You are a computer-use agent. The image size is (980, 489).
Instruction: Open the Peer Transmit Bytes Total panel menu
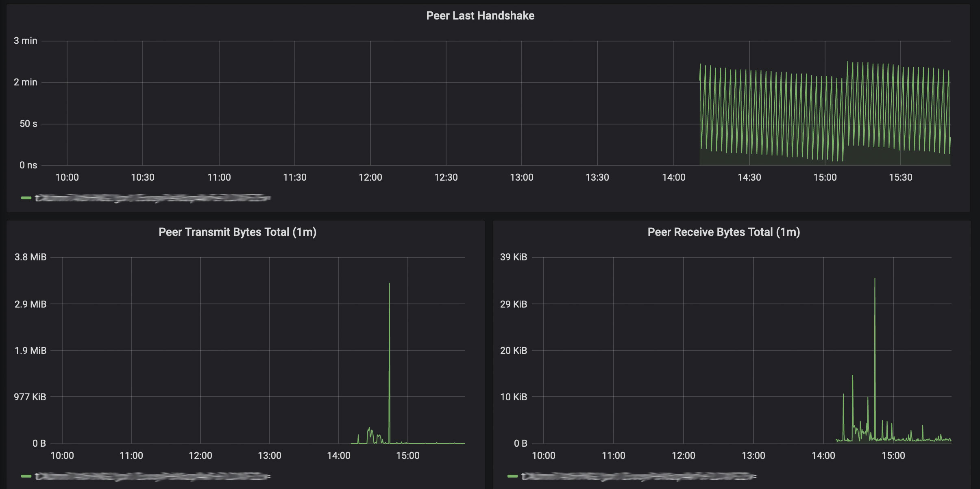[237, 232]
